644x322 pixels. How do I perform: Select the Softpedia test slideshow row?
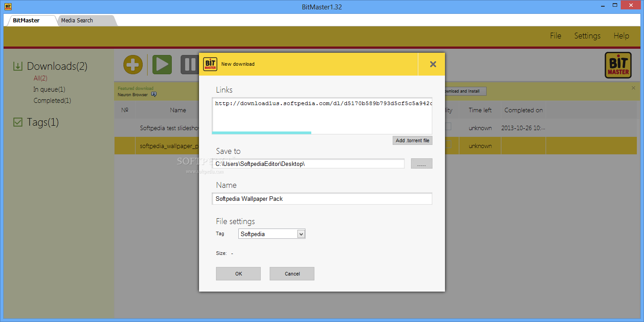tap(376, 128)
